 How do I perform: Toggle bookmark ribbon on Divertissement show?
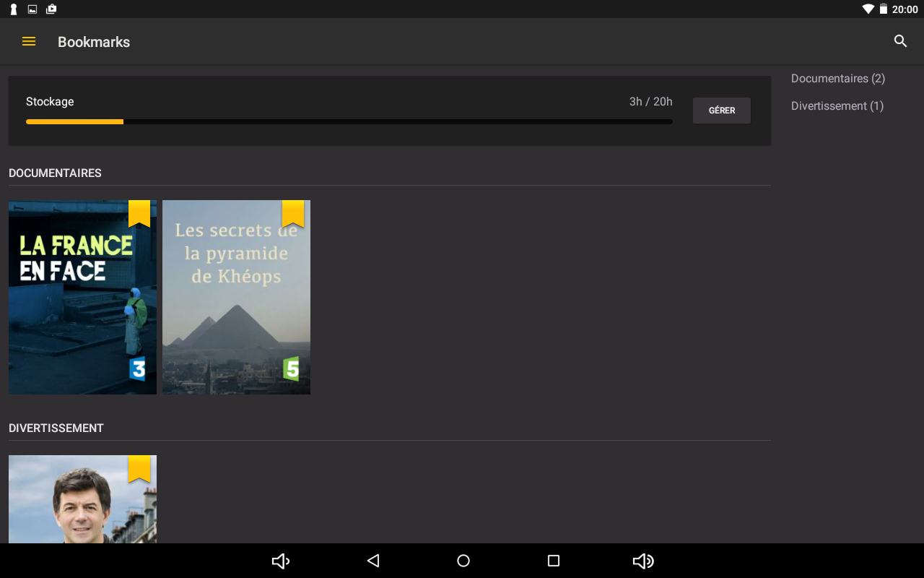139,468
